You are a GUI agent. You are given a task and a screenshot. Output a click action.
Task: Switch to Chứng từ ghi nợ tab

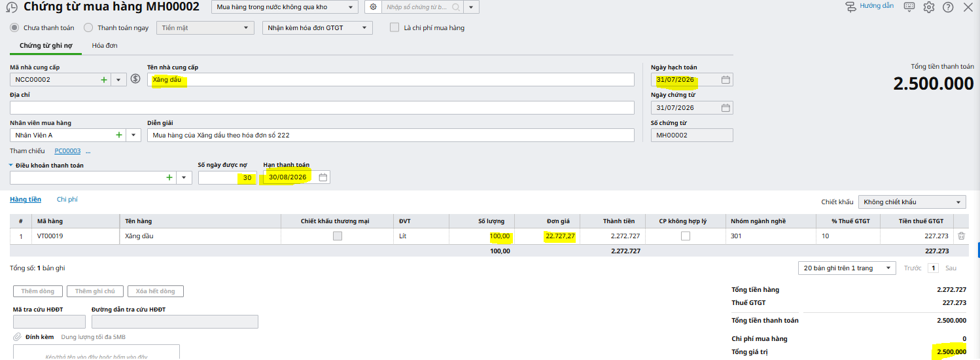click(46, 46)
